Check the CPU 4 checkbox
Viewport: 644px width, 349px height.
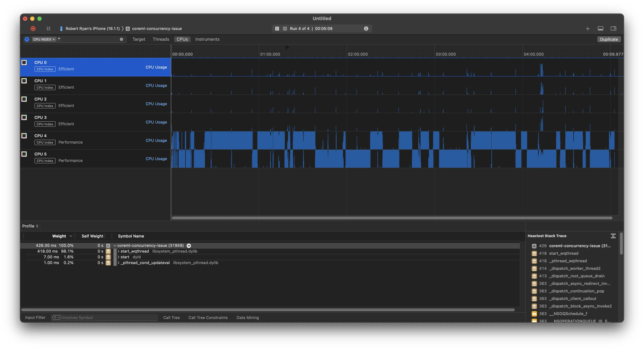pyautogui.click(x=24, y=136)
